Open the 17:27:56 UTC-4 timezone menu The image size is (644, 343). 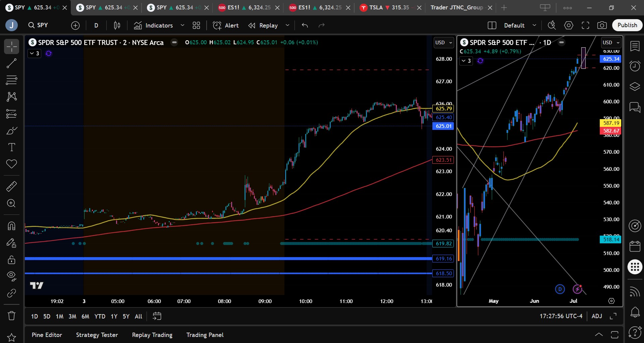point(561,316)
